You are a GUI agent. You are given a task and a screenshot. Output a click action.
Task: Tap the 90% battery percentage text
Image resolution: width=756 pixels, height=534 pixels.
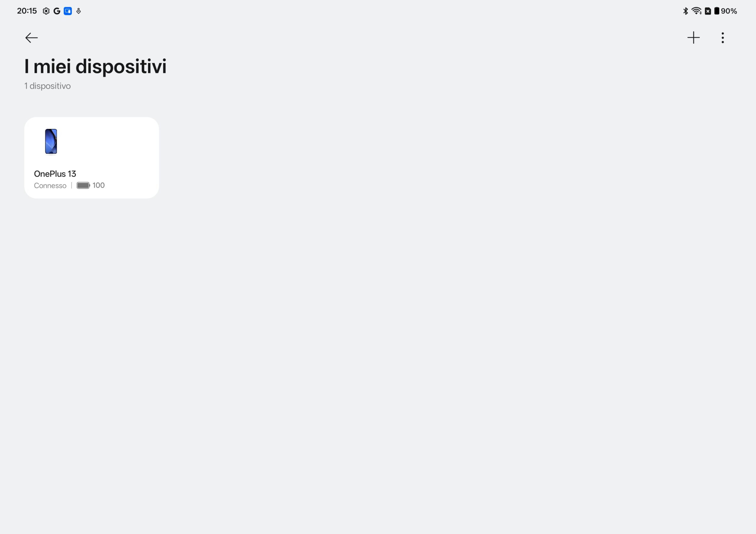[x=729, y=11]
